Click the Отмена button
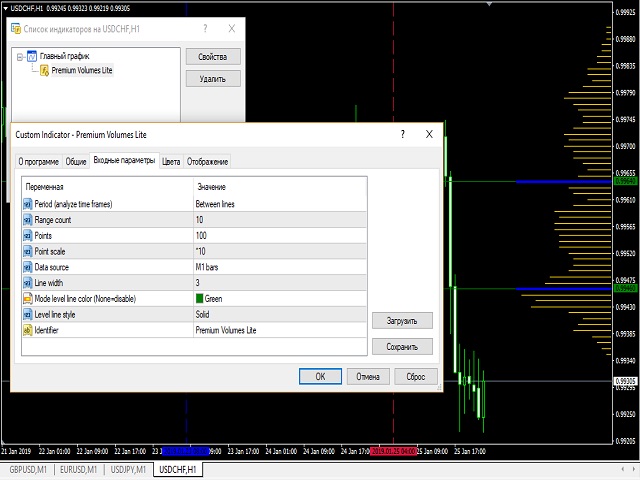 click(368, 376)
